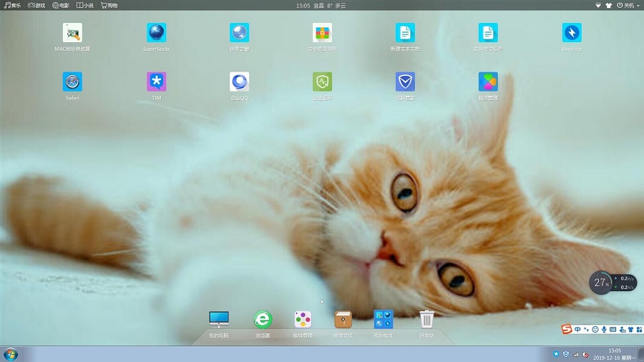
Task: Open the desktop files box in dock
Action: point(343,320)
